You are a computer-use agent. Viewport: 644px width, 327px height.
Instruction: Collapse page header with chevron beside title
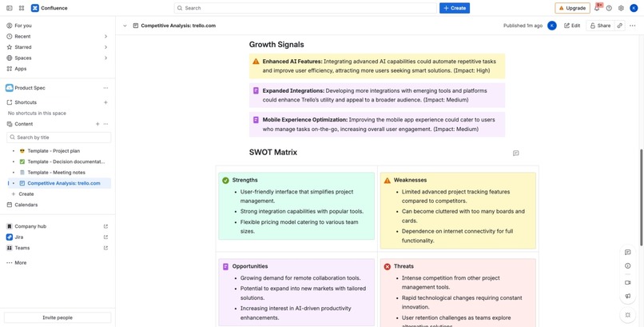click(125, 26)
